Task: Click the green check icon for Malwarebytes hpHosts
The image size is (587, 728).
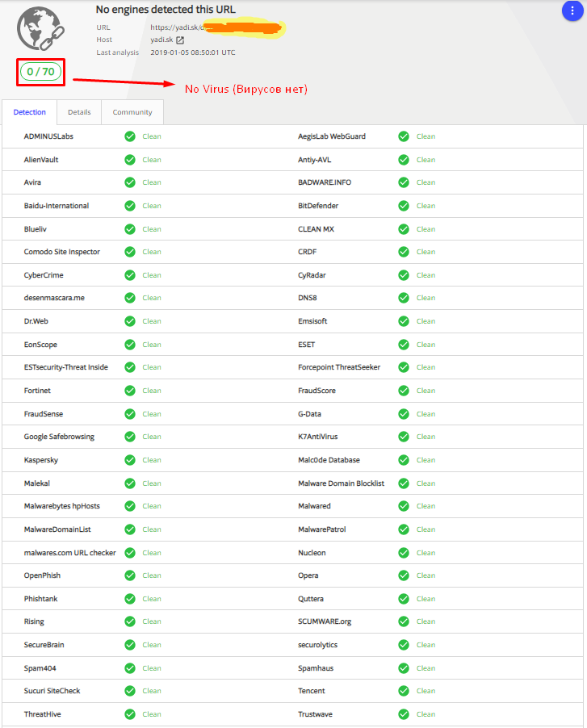Action: point(130,506)
